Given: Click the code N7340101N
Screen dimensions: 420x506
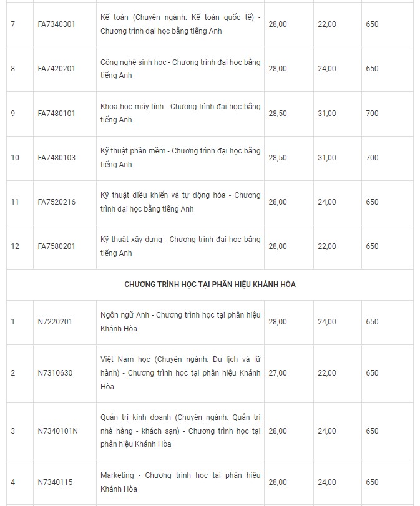Looking at the screenshot, I should [x=57, y=431].
